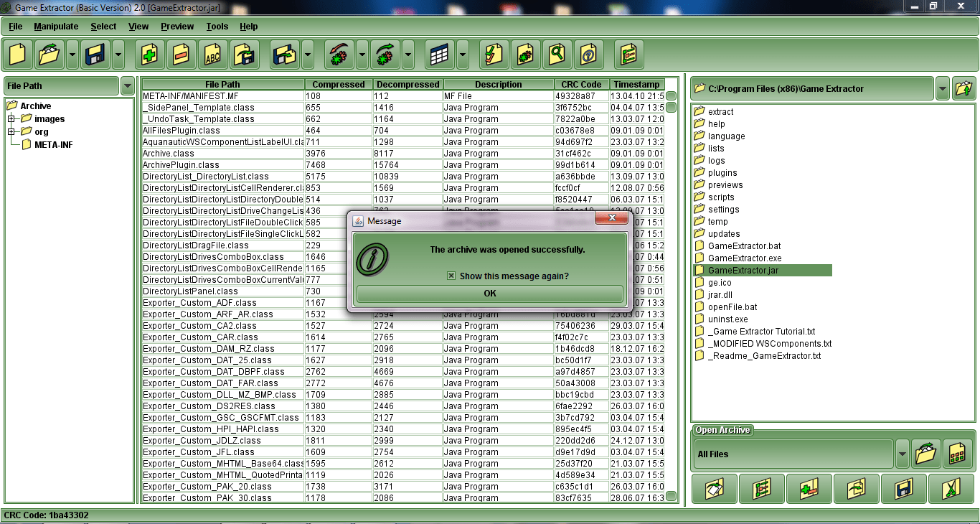Sort by the Description column header
The height and width of the screenshot is (524, 980).
click(499, 85)
